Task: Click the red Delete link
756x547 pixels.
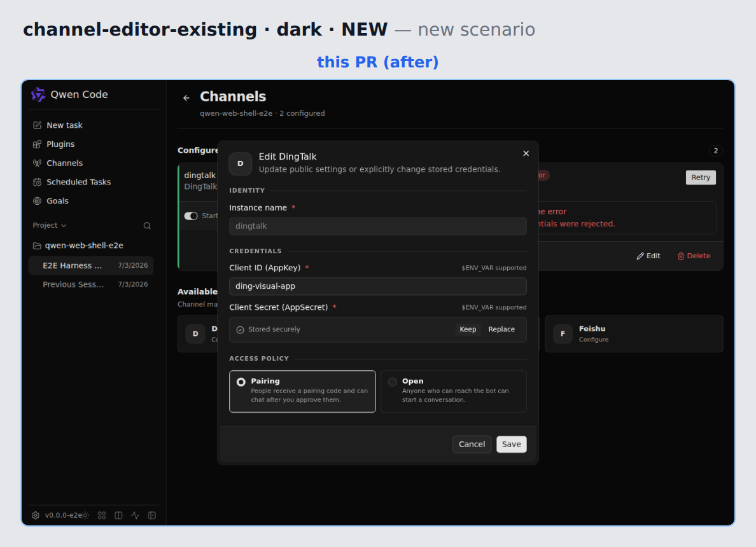Action: 694,256
